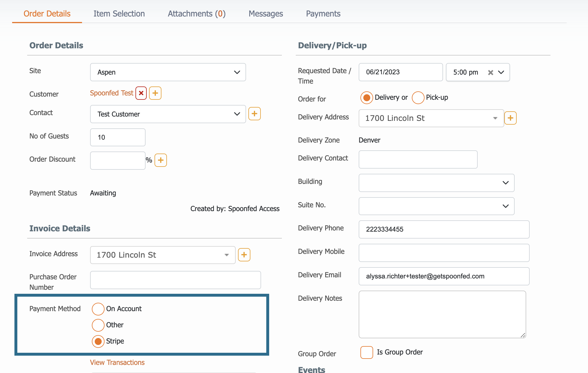Screen dimensions: 588x373
Task: Add a new delivery address with the plus icon
Action: (x=510, y=118)
